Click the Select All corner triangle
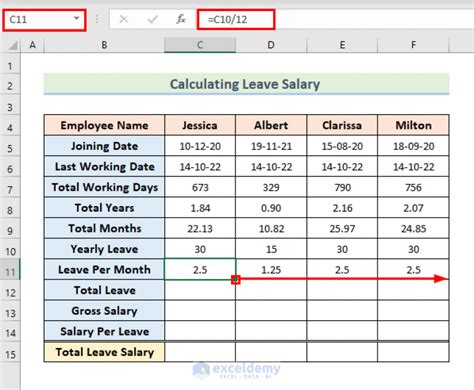 pyautogui.click(x=13, y=45)
